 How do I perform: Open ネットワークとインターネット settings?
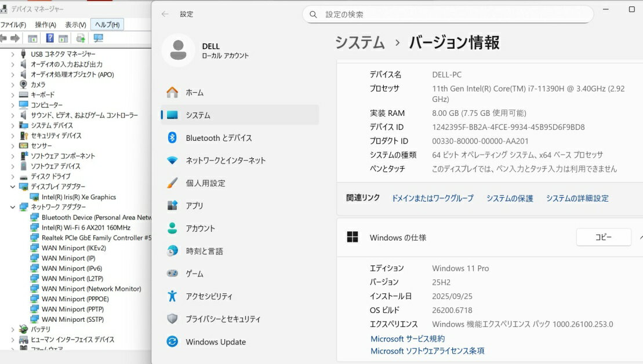click(226, 161)
